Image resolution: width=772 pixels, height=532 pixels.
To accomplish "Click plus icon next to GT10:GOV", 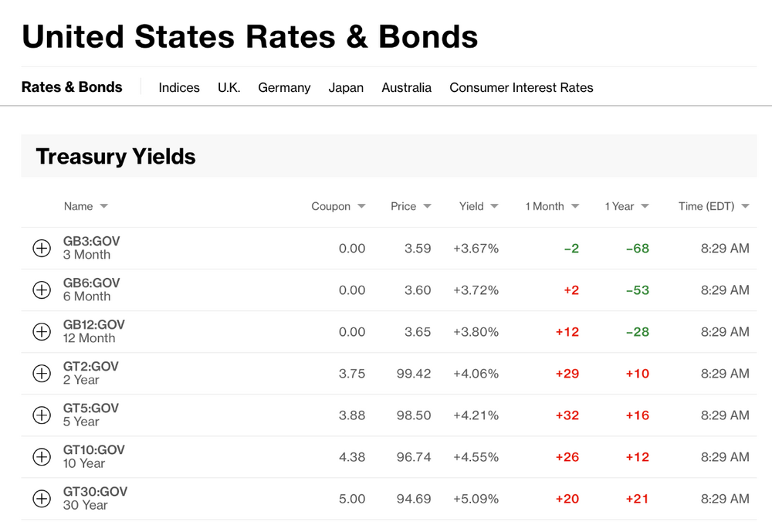I will click(x=42, y=457).
